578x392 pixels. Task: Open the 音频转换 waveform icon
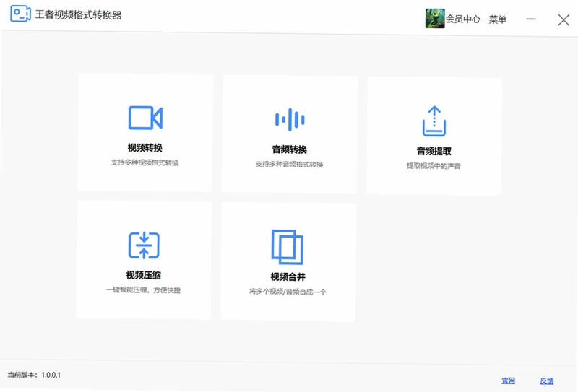click(290, 120)
